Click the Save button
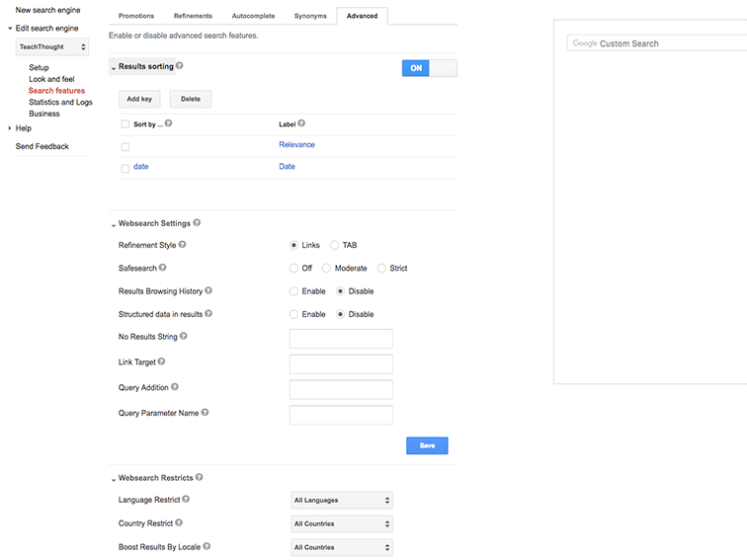 tap(427, 445)
